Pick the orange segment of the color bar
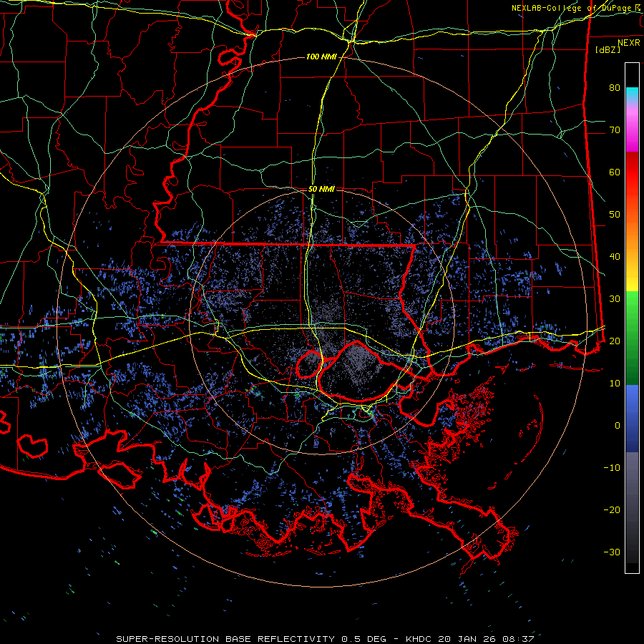Screen dimensions: 644x644 click(x=632, y=236)
